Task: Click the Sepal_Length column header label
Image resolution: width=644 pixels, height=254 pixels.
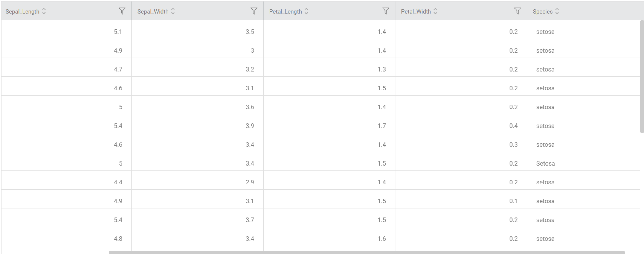Action: (22, 11)
